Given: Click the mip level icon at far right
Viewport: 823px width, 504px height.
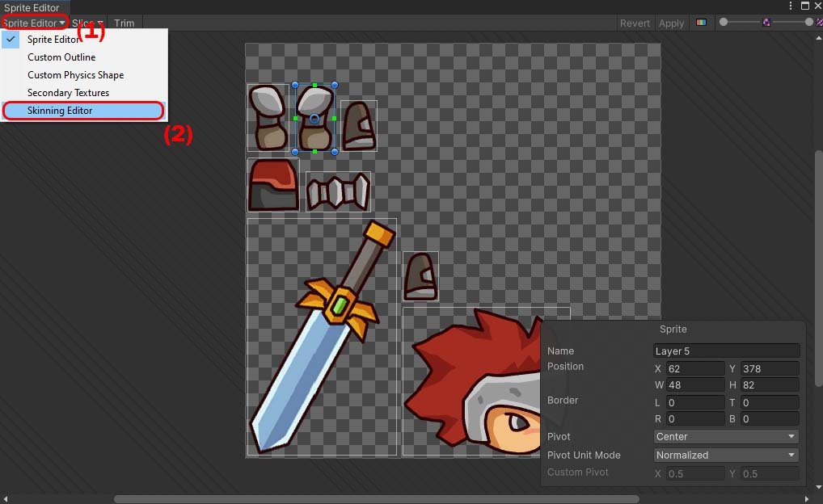Looking at the screenshot, I should point(819,23).
